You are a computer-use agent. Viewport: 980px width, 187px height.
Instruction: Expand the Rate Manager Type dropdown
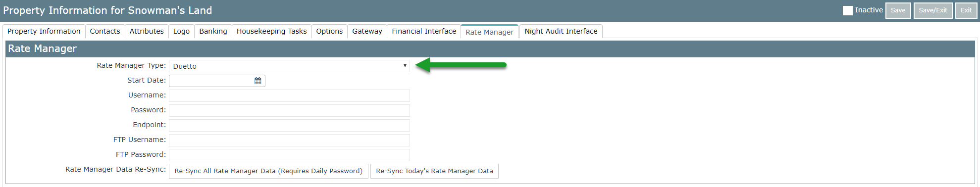coord(289,66)
